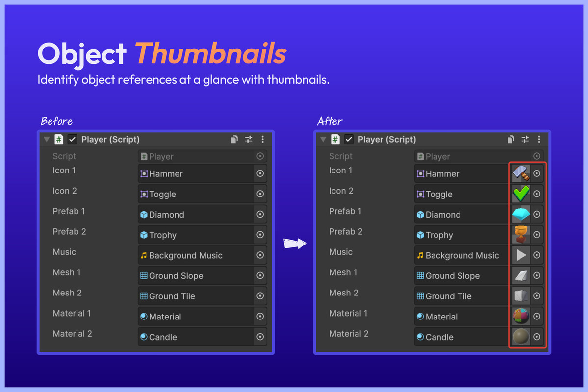This screenshot has height=392, width=588.
Task: Open object picker for Toggle in Before panel
Action: coord(260,194)
